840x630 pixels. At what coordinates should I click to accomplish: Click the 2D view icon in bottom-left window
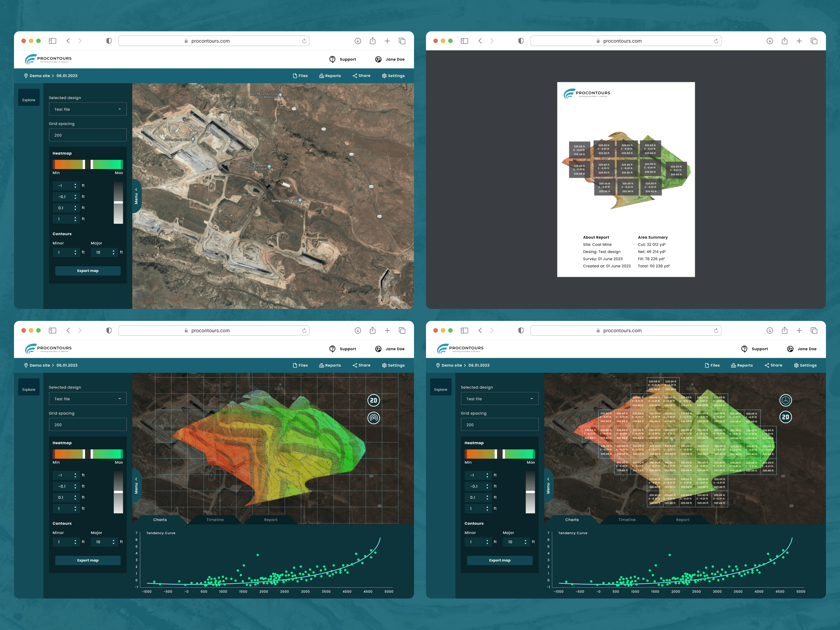374,400
